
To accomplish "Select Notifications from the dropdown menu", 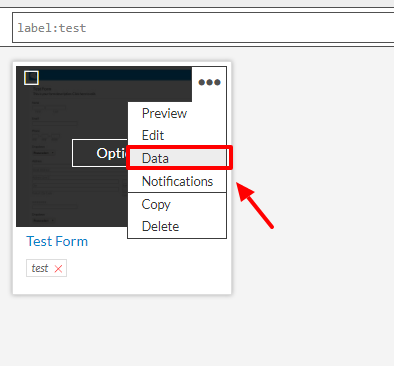I will 177,181.
